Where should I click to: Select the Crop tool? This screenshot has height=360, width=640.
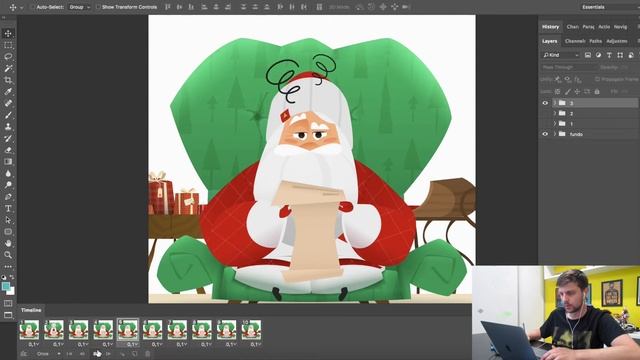coord(8,80)
